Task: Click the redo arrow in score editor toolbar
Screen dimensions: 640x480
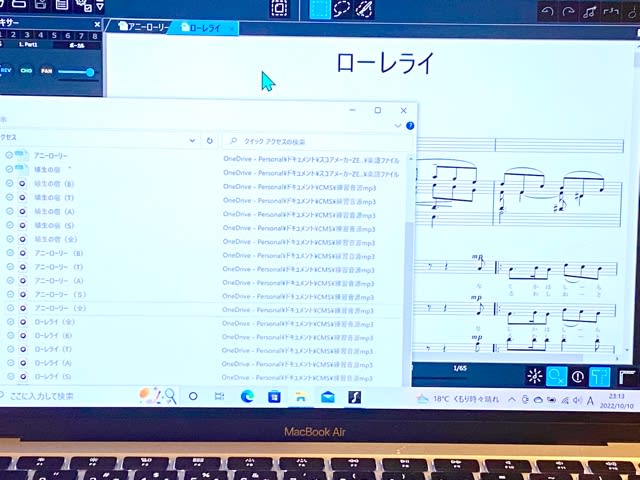Action: click(x=568, y=11)
